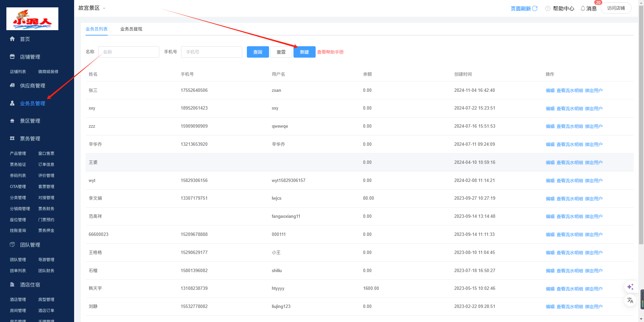Image resolution: width=644 pixels, height=322 pixels.
Task: Switch to the 业务员提现 tab
Action: tap(131, 29)
